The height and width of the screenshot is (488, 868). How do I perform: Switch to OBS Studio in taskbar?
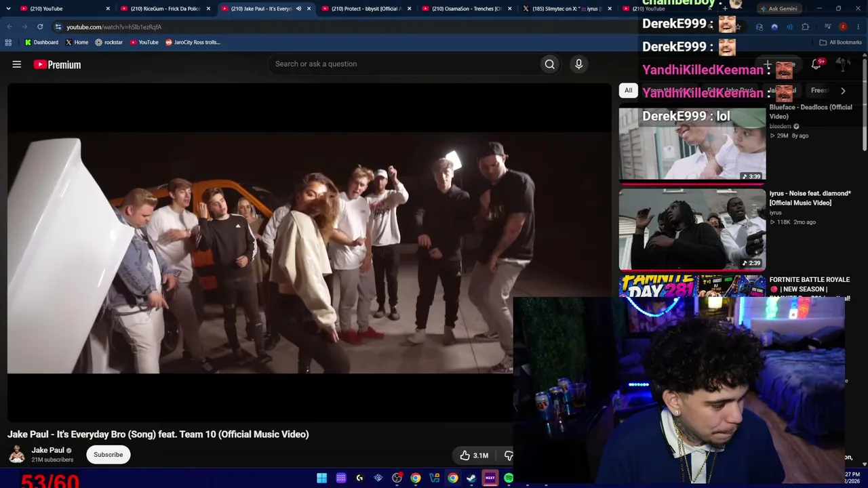click(397, 478)
